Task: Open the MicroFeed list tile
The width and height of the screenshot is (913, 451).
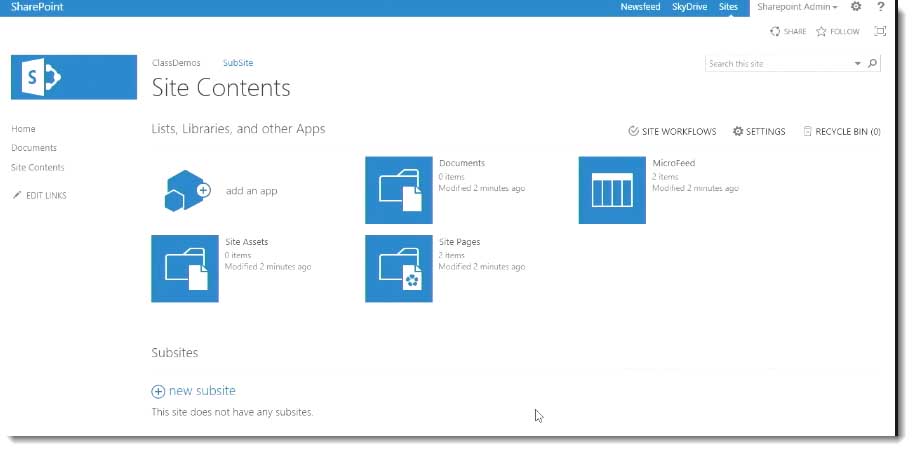Action: 612,190
